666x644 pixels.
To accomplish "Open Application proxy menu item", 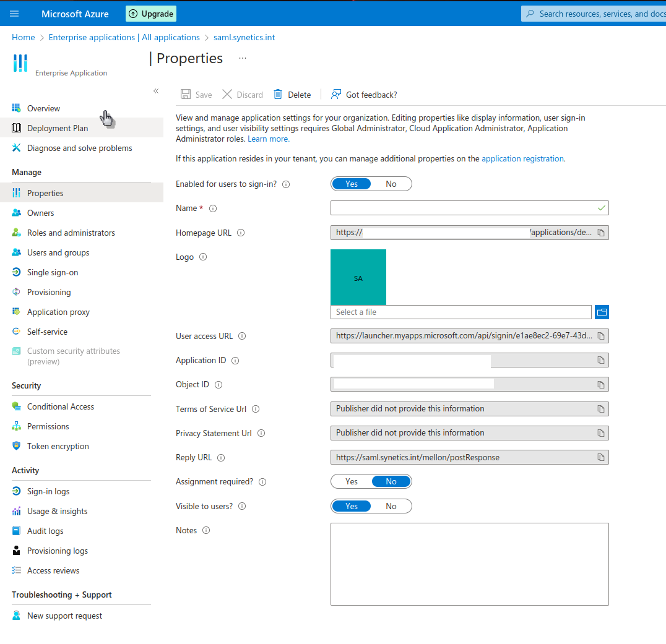I will pyautogui.click(x=82, y=312).
